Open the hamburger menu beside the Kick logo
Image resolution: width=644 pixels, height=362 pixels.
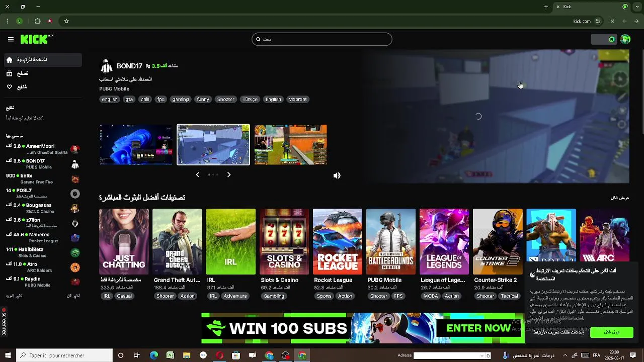point(11,39)
